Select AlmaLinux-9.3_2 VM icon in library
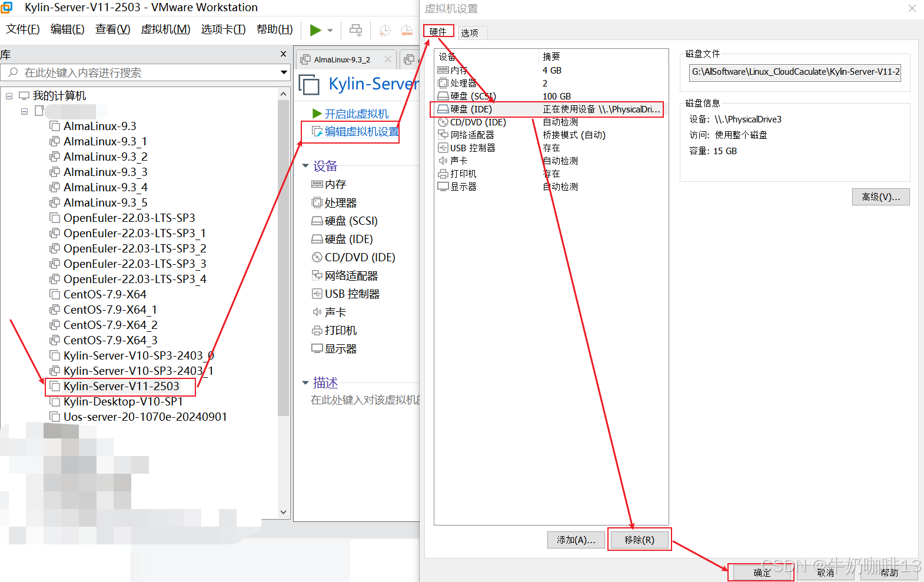Screen dimensions: 924x582 click(x=55, y=157)
